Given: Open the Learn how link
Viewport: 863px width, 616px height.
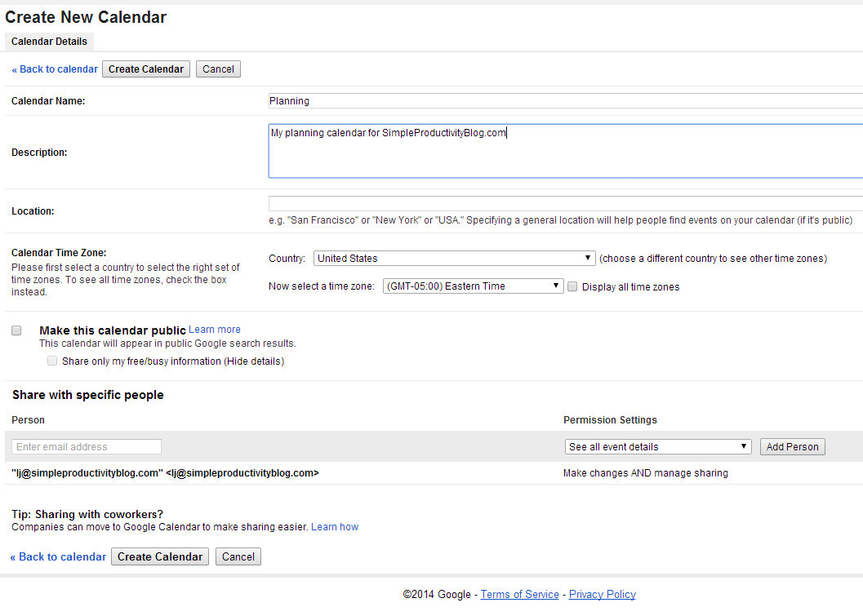Looking at the screenshot, I should click(335, 527).
